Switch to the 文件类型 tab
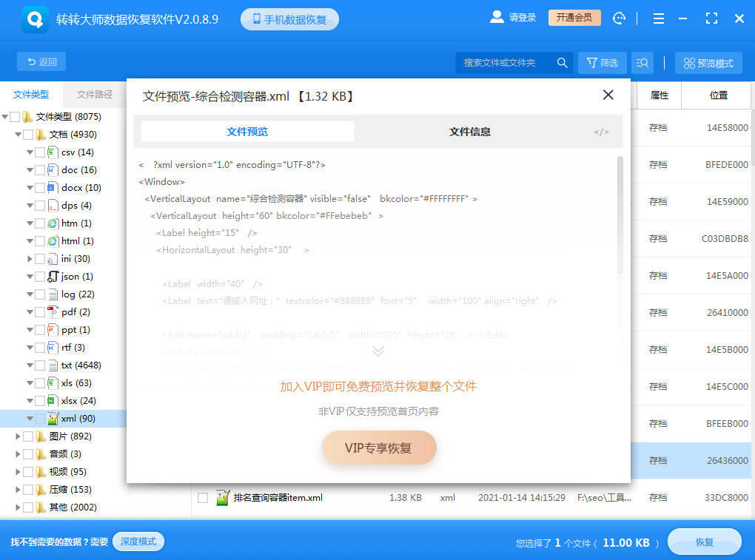This screenshot has height=560, width=755. [x=31, y=94]
